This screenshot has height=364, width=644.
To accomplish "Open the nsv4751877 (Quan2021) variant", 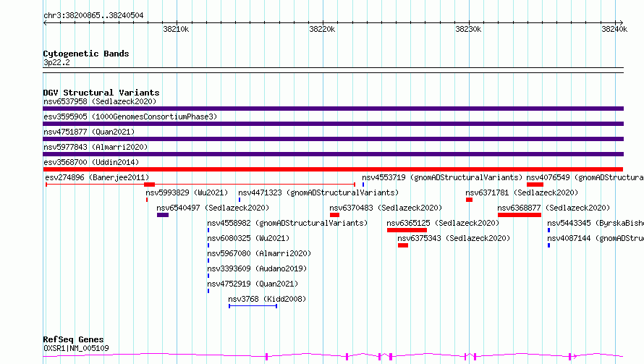I will click(x=89, y=132).
